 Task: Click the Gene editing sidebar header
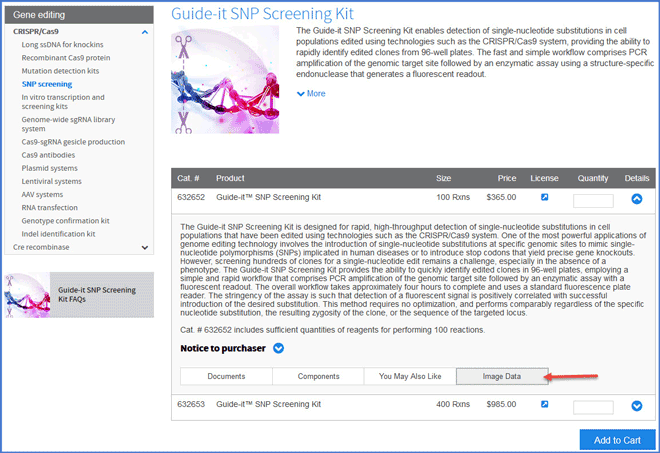[79, 15]
